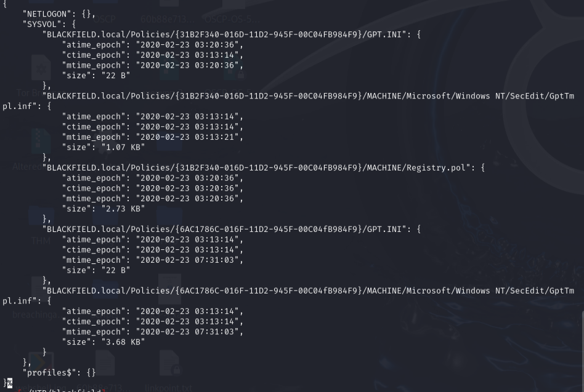This screenshot has height=392, width=584.
Task: Click mtime_epoch key under the first GPT.INI entry
Action: click(94, 65)
